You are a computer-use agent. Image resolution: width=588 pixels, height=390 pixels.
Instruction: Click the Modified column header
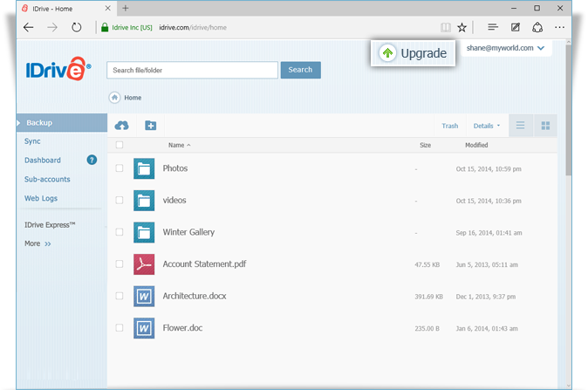pos(476,145)
